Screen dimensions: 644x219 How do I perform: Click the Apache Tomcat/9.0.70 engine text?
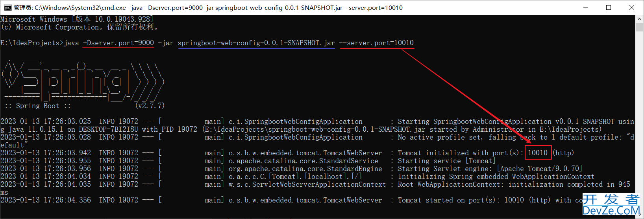[x=540, y=169]
